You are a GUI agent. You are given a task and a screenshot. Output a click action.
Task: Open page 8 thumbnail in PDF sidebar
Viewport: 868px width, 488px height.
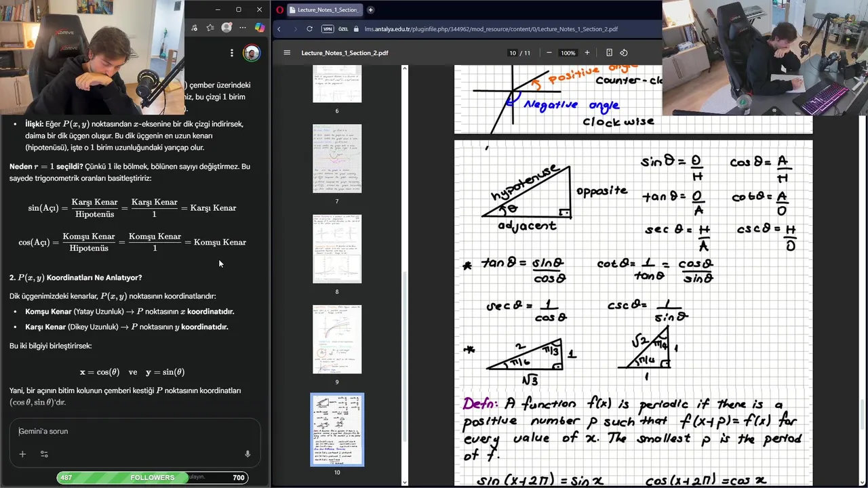tap(337, 249)
